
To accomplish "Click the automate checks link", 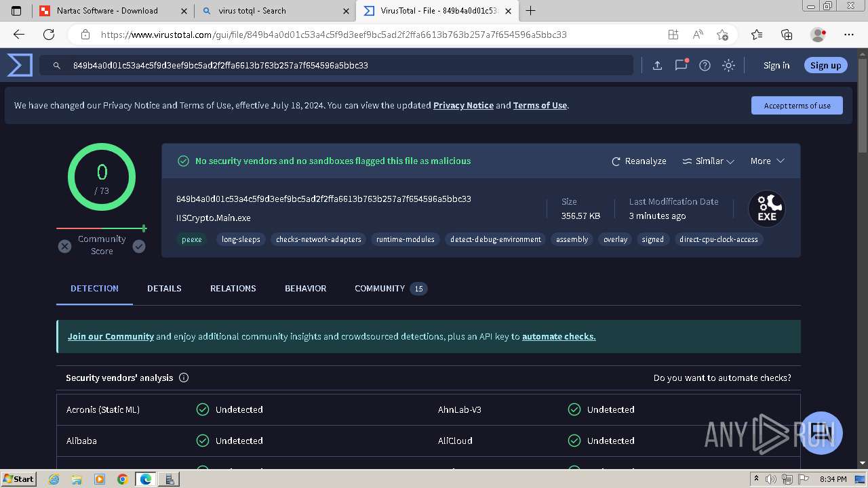I will pos(559,336).
